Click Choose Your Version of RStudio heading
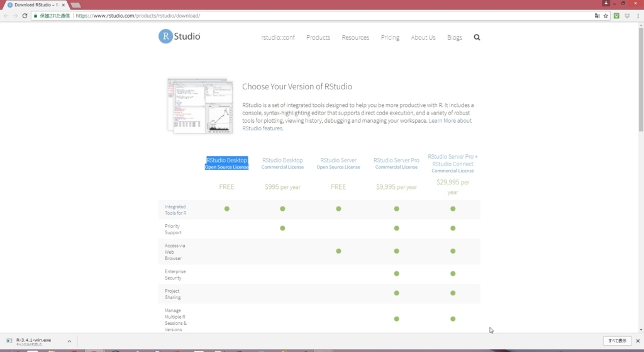 tap(297, 86)
